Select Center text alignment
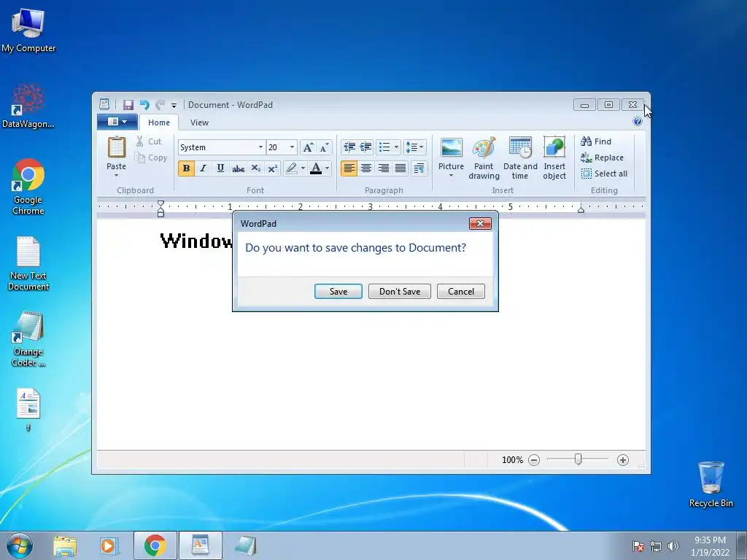 366,168
